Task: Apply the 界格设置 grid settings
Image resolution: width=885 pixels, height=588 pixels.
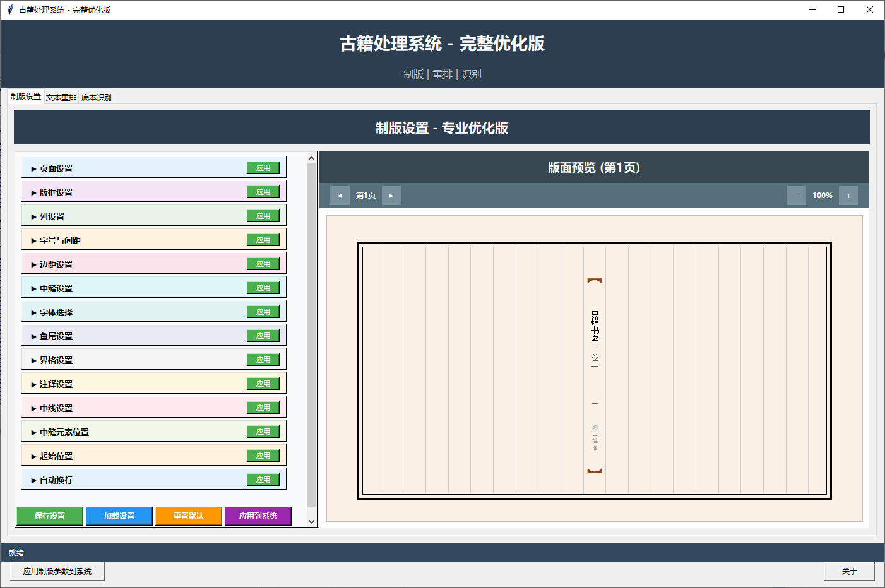Action: [x=263, y=359]
